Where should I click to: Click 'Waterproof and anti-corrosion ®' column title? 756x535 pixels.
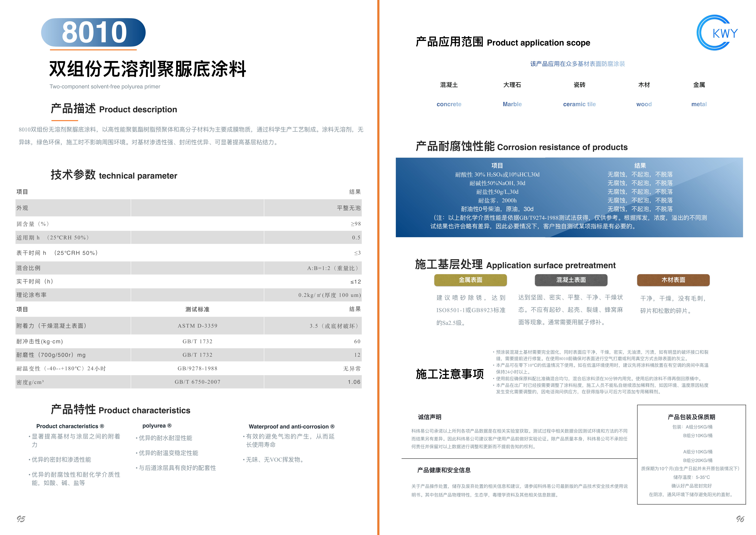coord(292,427)
